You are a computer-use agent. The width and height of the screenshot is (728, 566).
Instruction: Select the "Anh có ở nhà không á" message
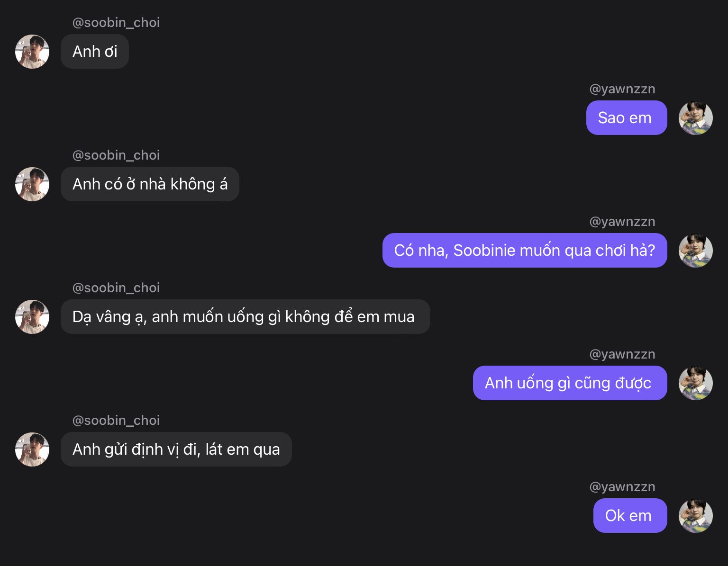pyautogui.click(x=150, y=184)
